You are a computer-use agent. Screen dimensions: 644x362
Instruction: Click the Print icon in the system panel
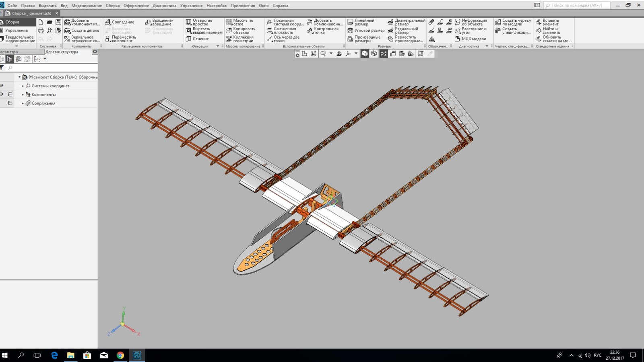41,31
